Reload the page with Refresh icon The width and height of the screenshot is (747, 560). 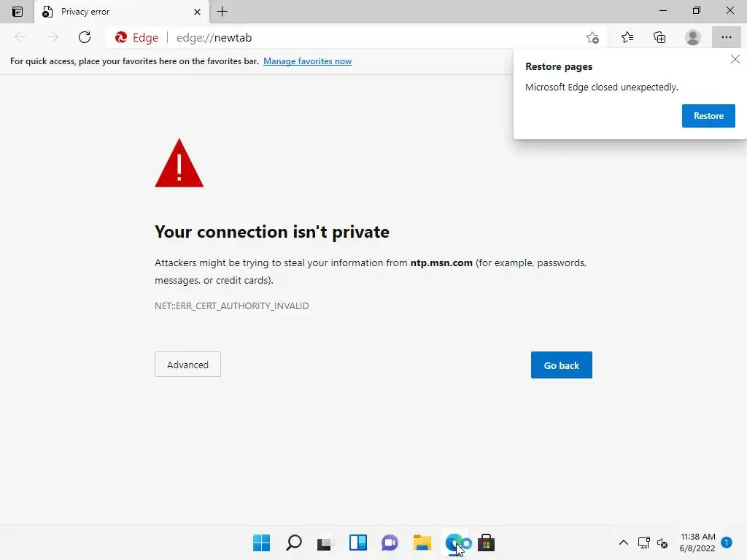[85, 37]
